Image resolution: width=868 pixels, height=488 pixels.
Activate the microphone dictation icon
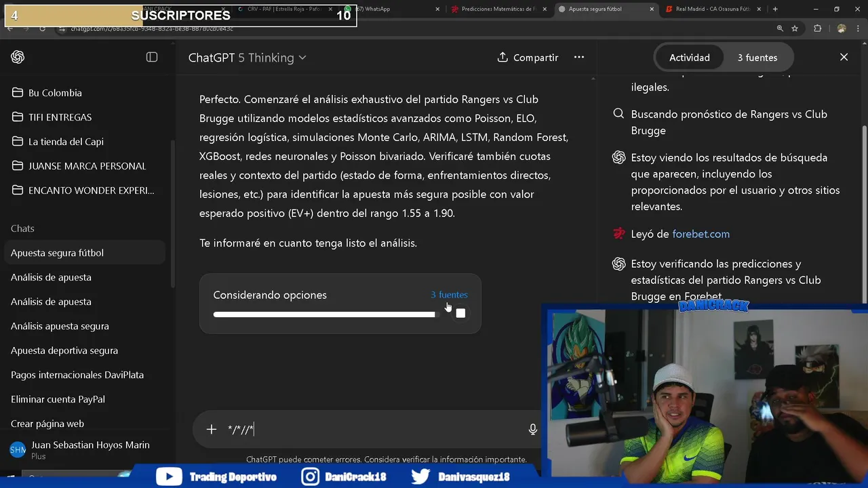point(533,429)
